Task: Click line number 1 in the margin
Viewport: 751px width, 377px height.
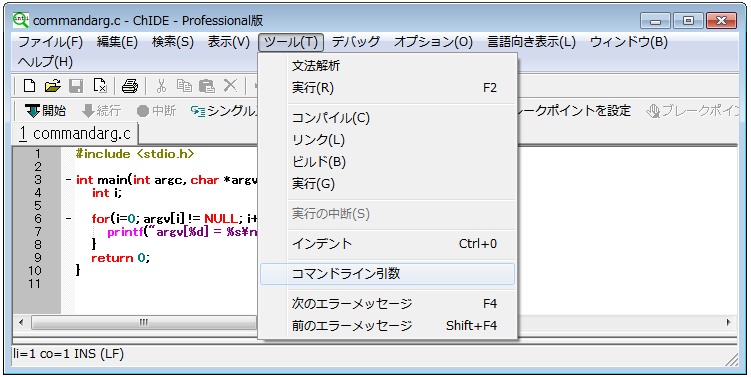Action: [38, 154]
